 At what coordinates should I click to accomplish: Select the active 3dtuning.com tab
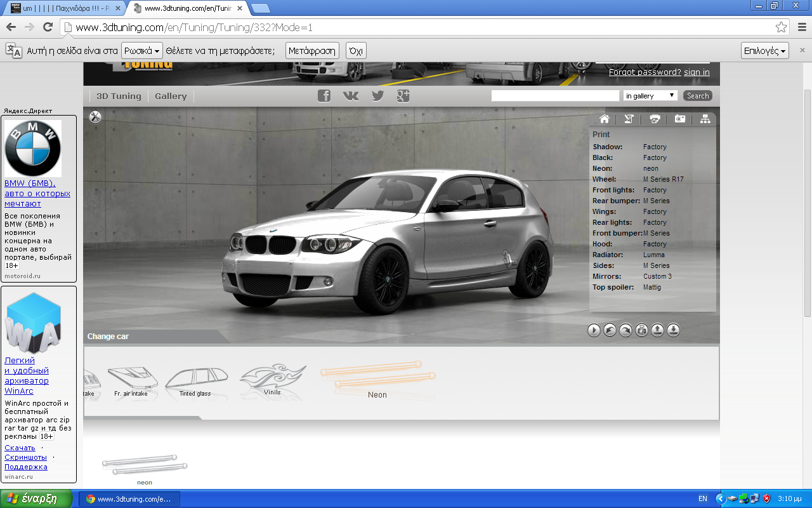tap(187, 8)
